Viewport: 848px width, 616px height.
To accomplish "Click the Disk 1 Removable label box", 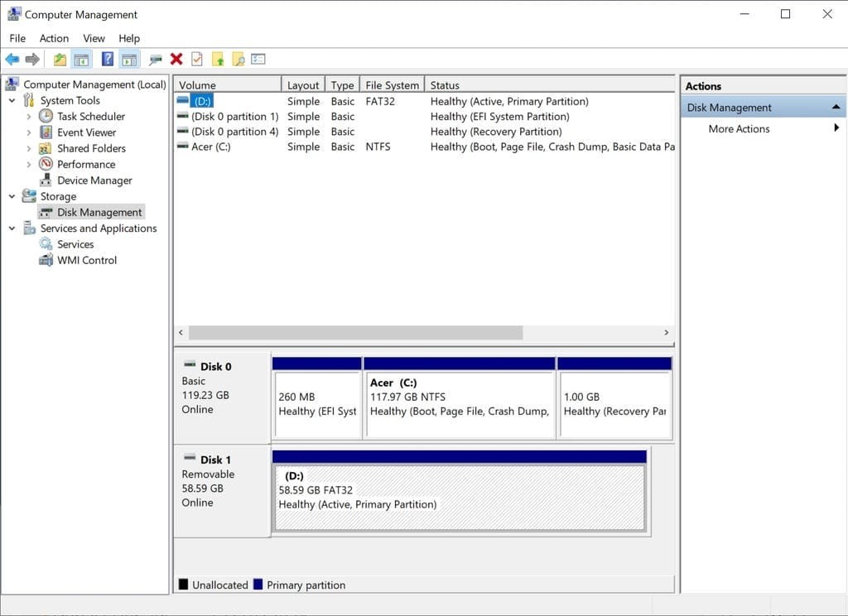I will (x=222, y=491).
